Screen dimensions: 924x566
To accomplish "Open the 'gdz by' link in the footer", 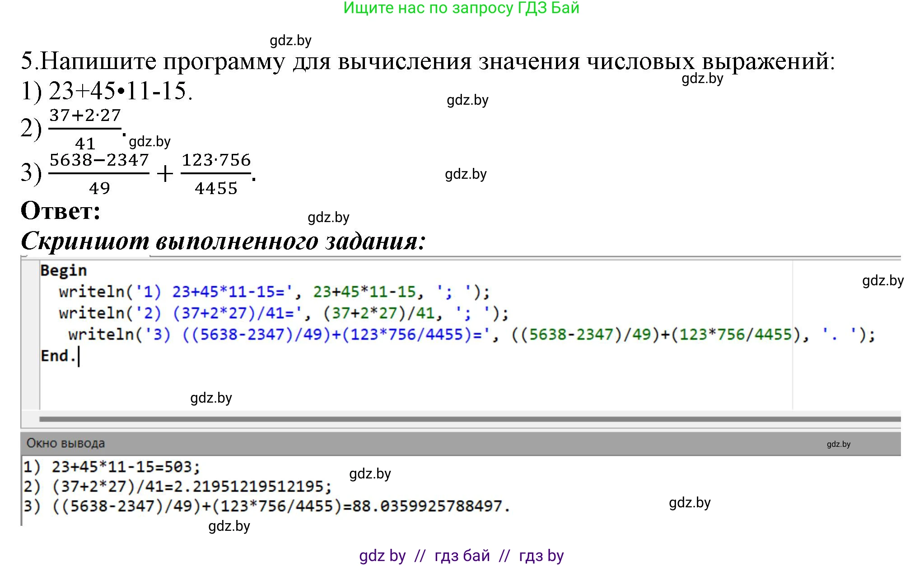I will coord(383,555).
